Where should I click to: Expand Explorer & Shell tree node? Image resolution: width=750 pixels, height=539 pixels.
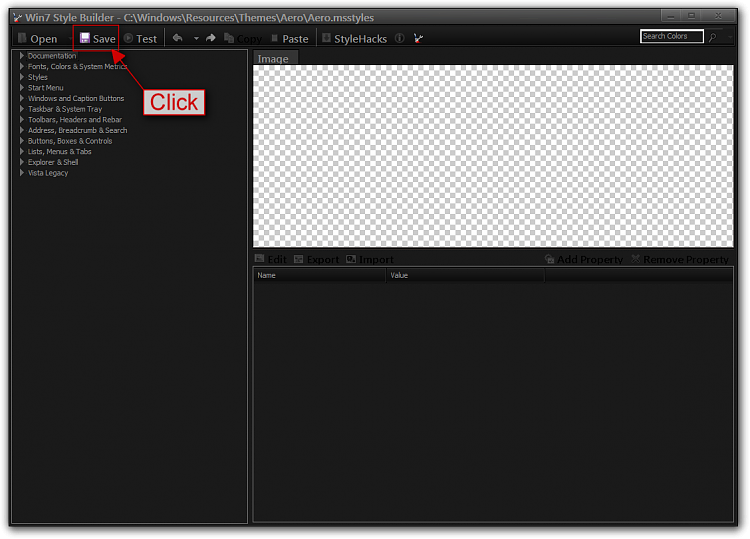point(22,162)
